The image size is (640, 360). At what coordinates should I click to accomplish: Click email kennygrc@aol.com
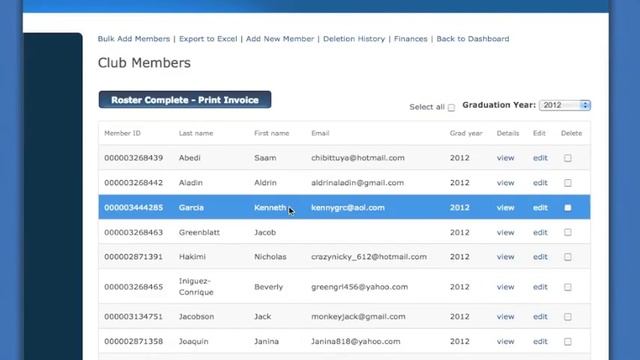click(348, 208)
